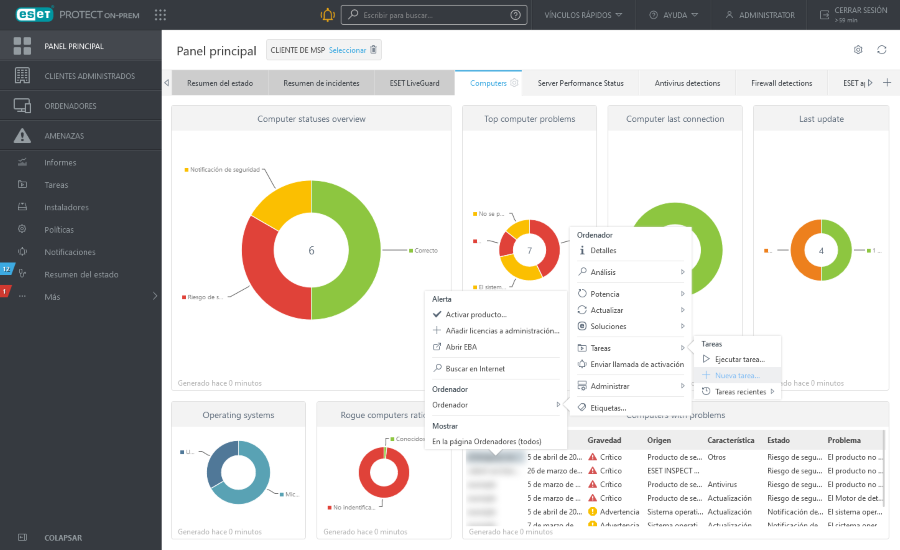
Task: Select Nueva tarea... option
Action: click(x=738, y=375)
